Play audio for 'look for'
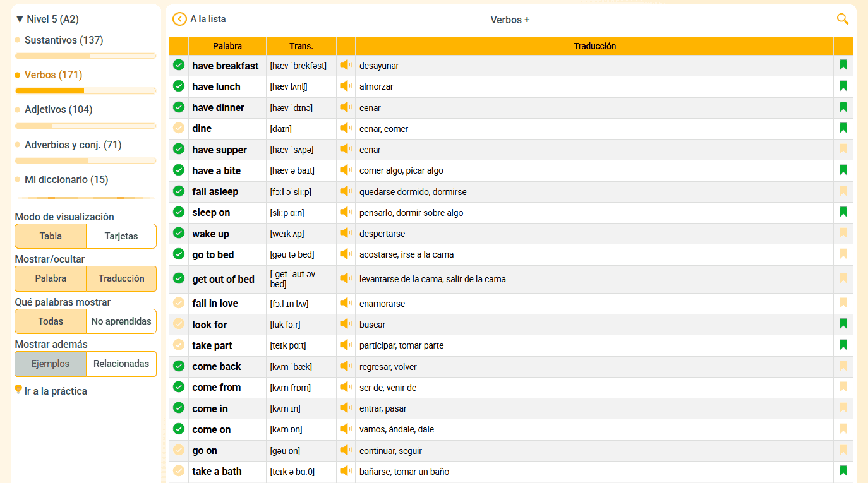The image size is (868, 483). pos(346,324)
